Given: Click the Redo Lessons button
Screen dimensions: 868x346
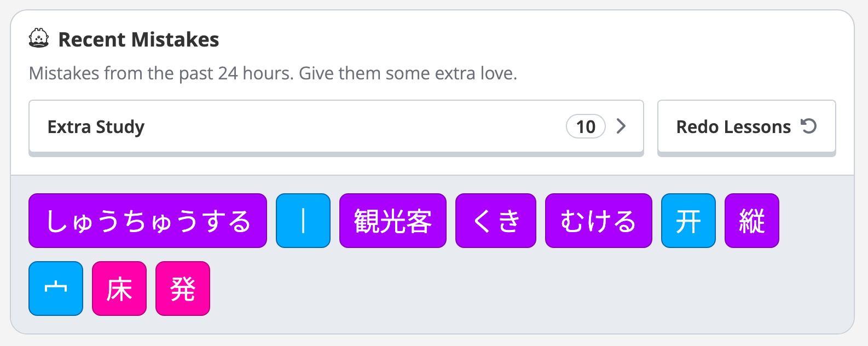Looking at the screenshot, I should 746,126.
